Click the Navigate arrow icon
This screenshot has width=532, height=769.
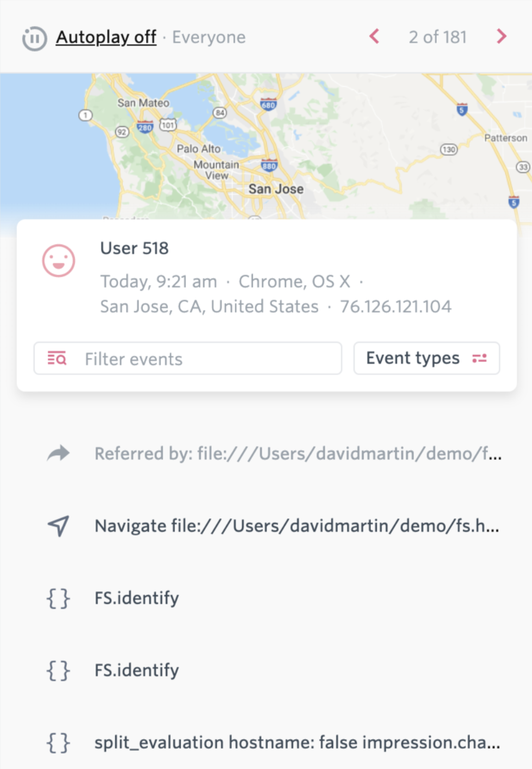click(58, 525)
